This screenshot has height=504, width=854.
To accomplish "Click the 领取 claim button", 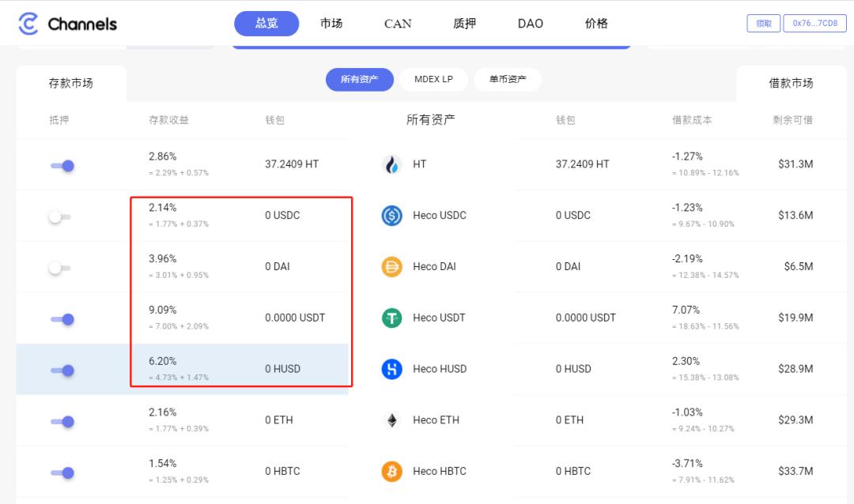I will (763, 24).
